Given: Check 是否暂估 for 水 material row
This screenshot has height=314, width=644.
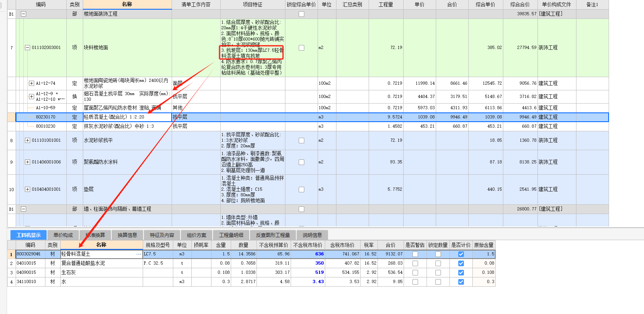Looking at the screenshot, I should click(x=415, y=282).
